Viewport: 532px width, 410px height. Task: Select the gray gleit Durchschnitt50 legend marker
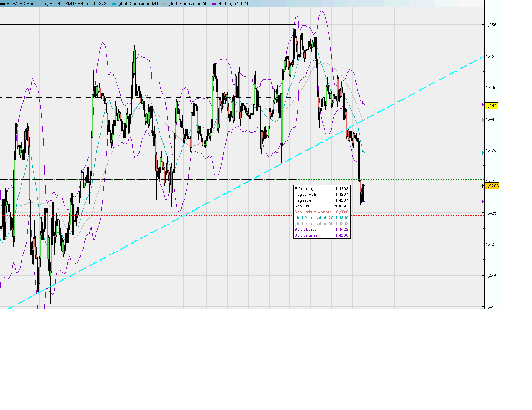tap(165, 3)
